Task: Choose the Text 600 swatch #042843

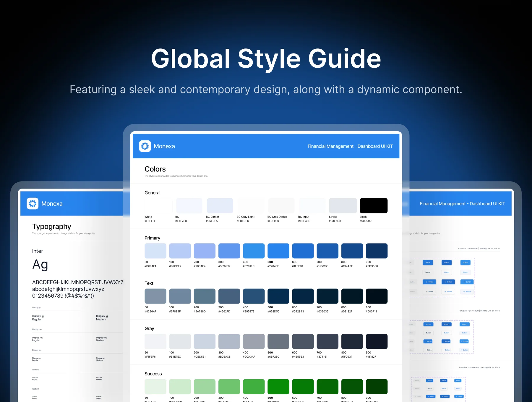Action: pyautogui.click(x=303, y=296)
